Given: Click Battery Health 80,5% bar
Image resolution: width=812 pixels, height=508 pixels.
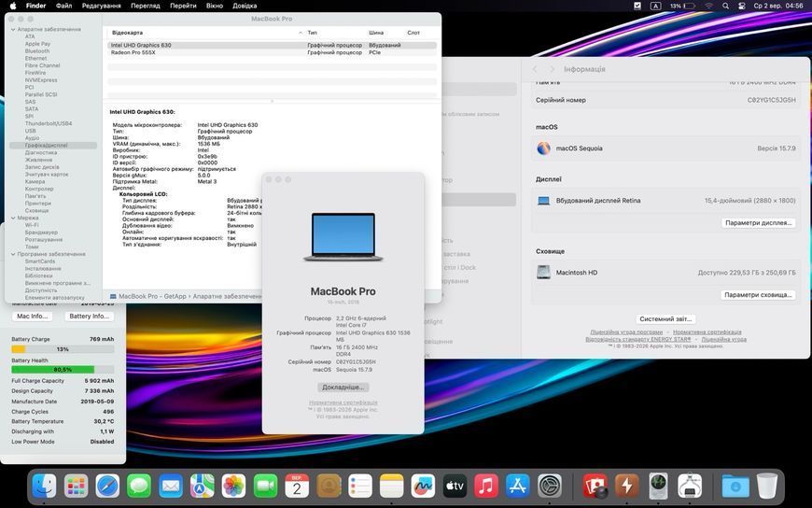Looking at the screenshot, I should coord(63,370).
